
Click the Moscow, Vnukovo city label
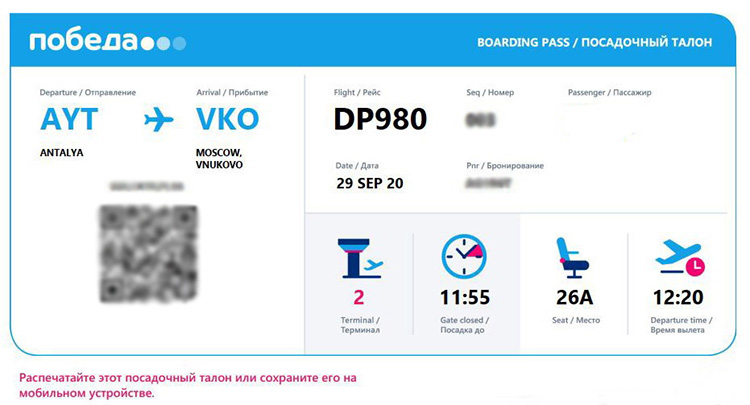coord(219,158)
